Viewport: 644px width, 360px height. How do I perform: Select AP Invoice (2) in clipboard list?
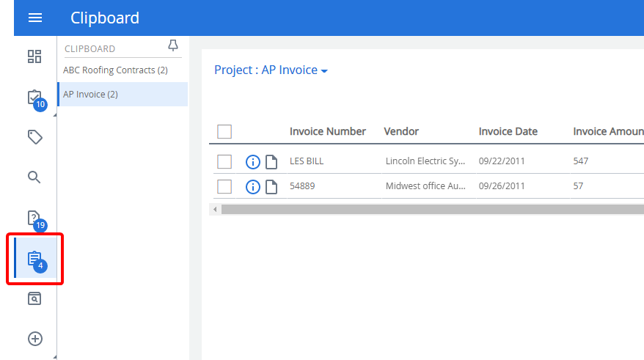(x=91, y=95)
